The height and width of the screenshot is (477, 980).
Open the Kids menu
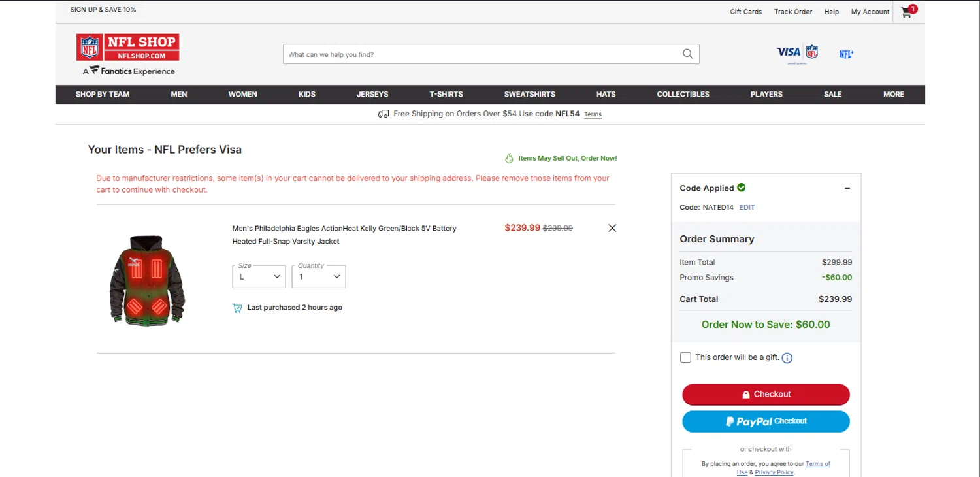click(x=307, y=94)
